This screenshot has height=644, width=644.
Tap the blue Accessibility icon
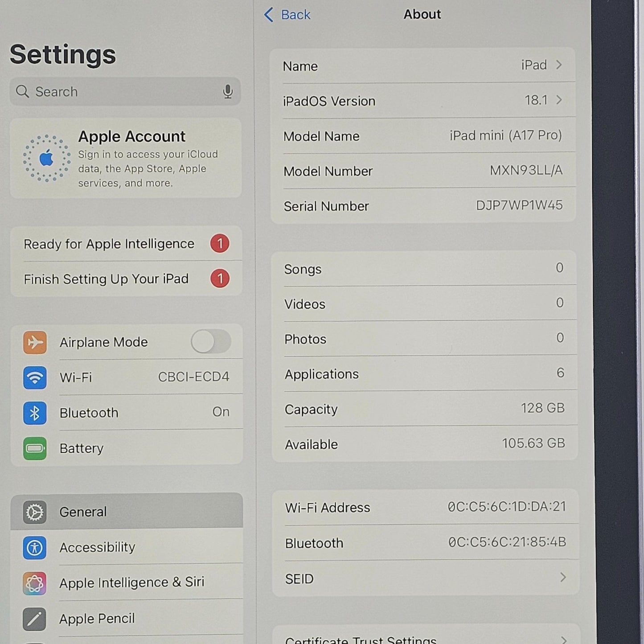point(35,547)
